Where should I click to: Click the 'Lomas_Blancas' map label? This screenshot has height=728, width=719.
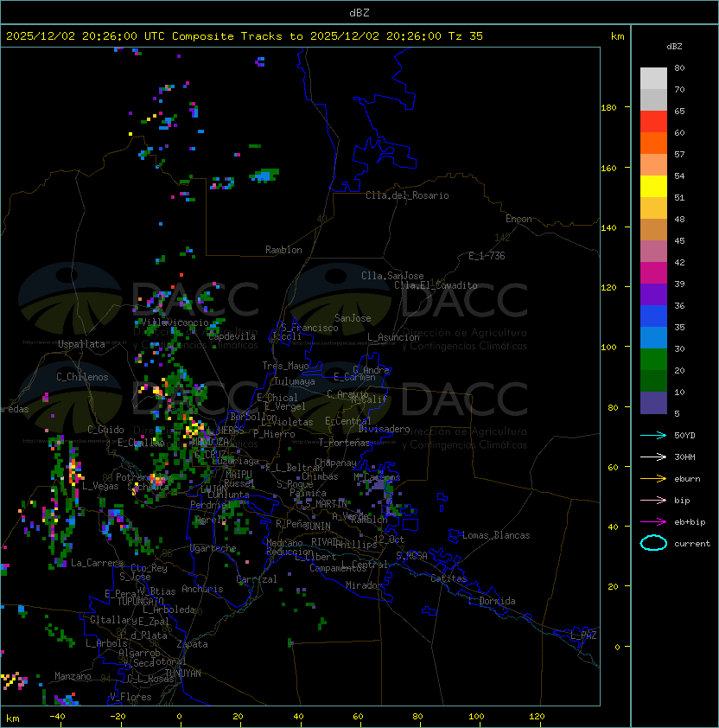tap(496, 535)
